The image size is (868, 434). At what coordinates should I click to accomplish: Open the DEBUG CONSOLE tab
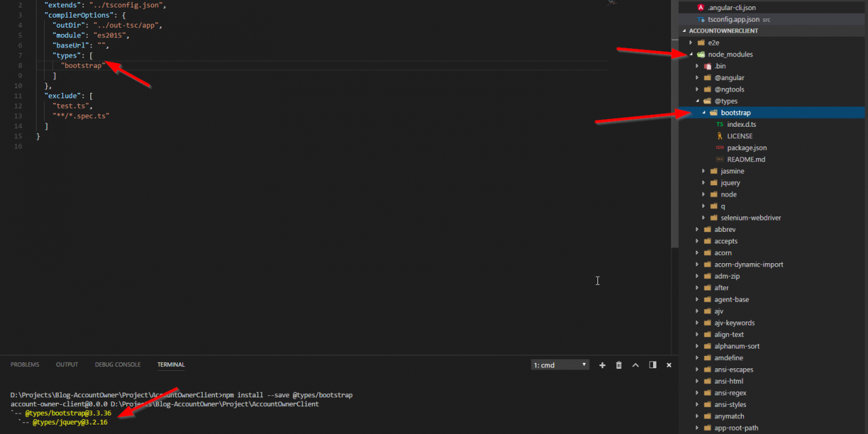pyautogui.click(x=118, y=365)
